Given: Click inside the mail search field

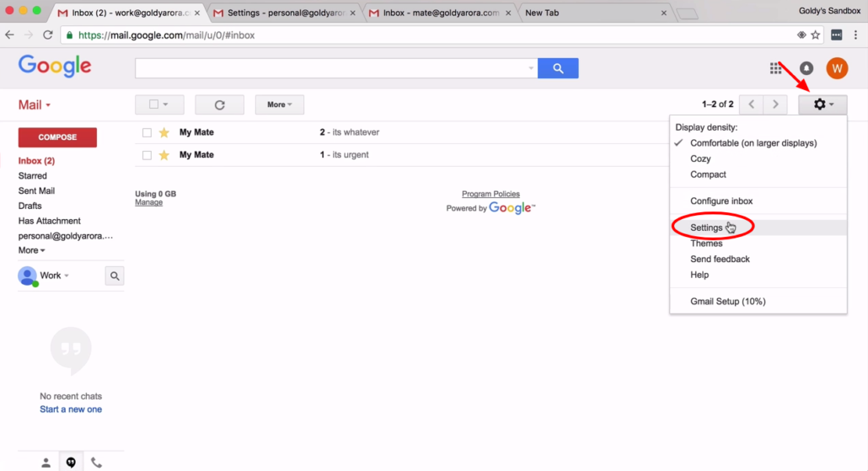Looking at the screenshot, I should pos(330,68).
